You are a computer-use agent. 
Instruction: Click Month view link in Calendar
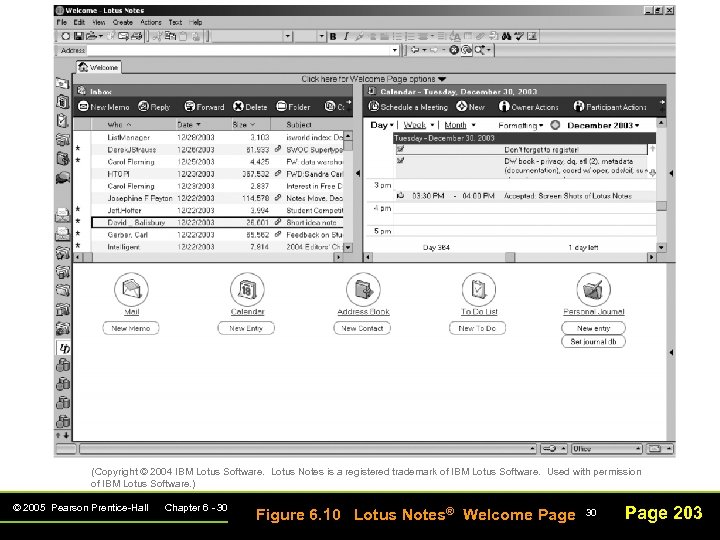(x=456, y=125)
